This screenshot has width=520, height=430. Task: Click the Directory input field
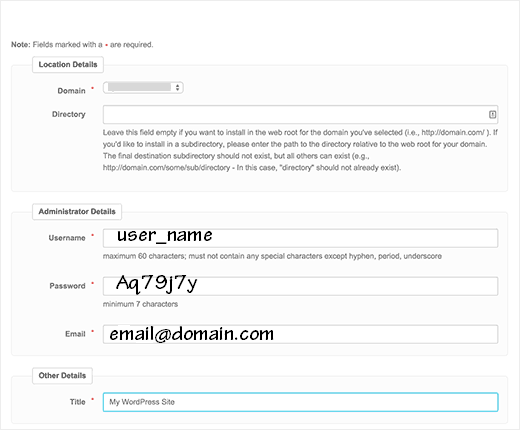pos(300,114)
